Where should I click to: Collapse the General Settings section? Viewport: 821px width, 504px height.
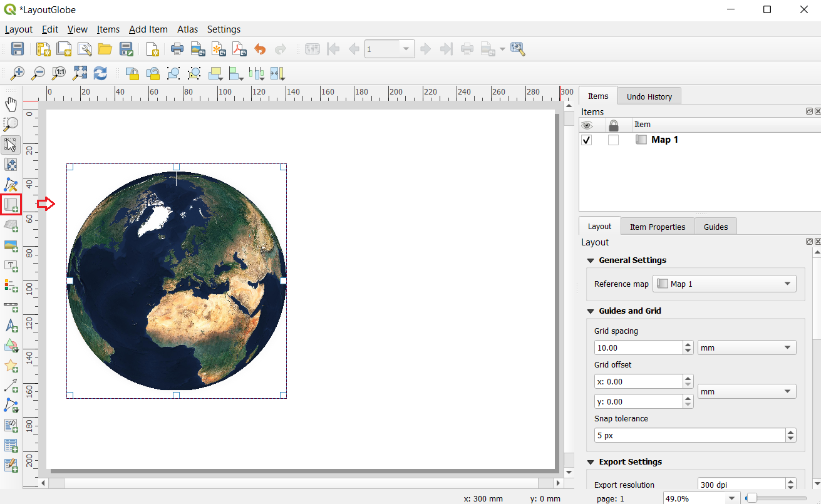tap(591, 260)
